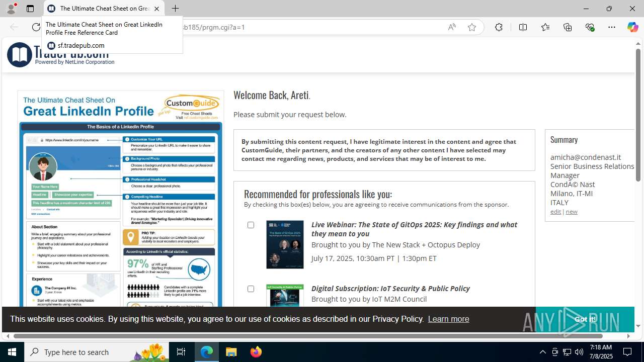
Task: Click the new link in Summary
Action: coord(572,212)
